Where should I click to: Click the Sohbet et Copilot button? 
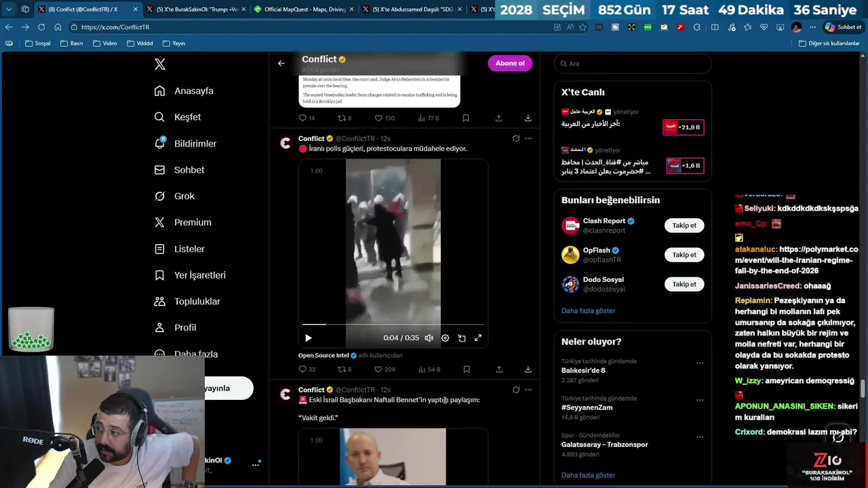844,27
